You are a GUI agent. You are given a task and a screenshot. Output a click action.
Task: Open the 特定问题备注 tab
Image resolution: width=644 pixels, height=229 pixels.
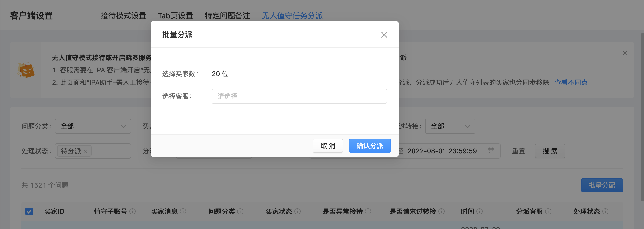(227, 16)
